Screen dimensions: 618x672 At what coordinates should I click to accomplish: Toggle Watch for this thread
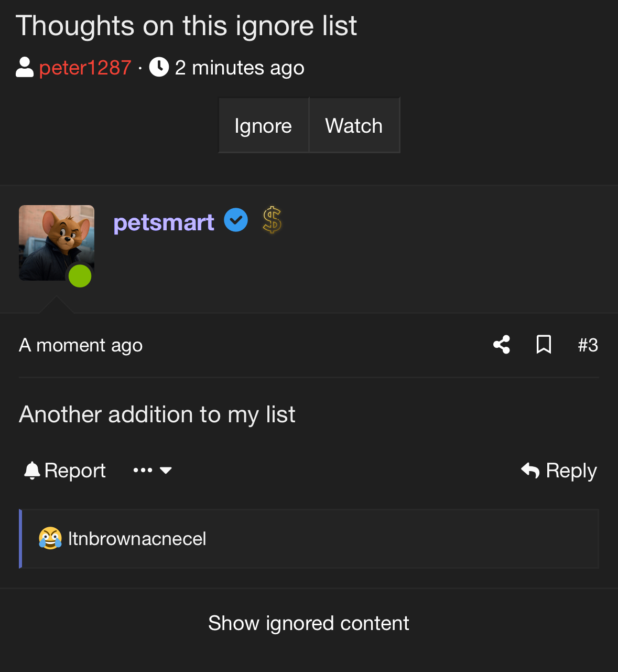354,125
